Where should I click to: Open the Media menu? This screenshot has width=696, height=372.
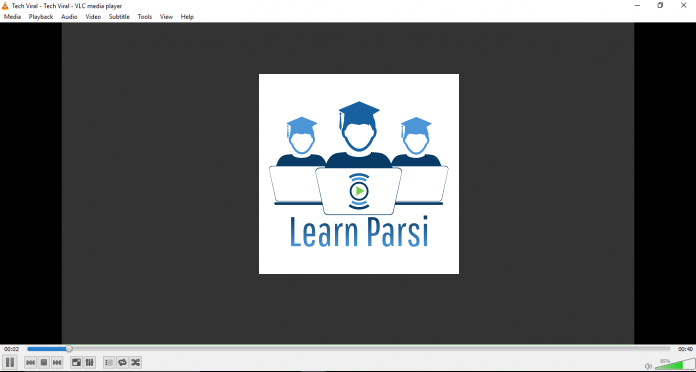pyautogui.click(x=12, y=17)
